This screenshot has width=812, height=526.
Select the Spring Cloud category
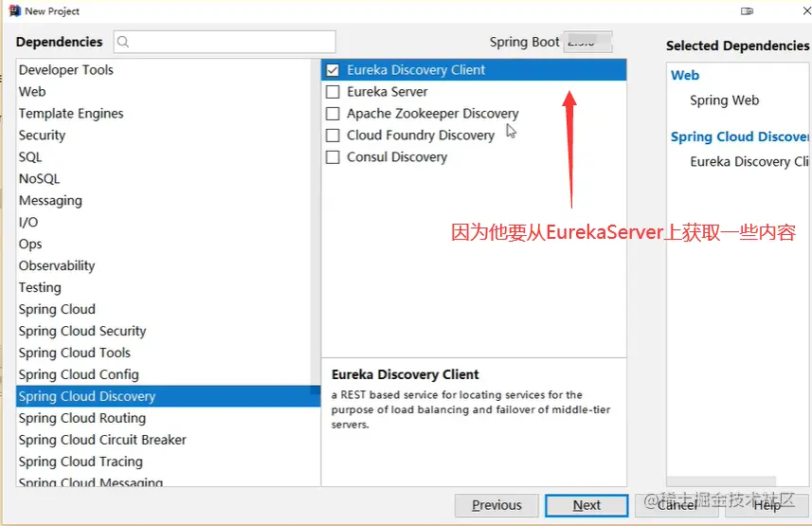pos(163,309)
